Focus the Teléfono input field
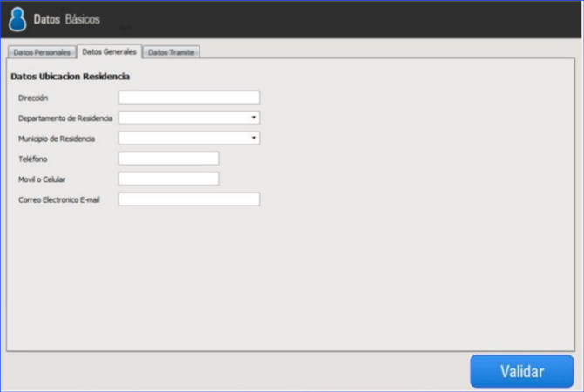 pyautogui.click(x=168, y=159)
